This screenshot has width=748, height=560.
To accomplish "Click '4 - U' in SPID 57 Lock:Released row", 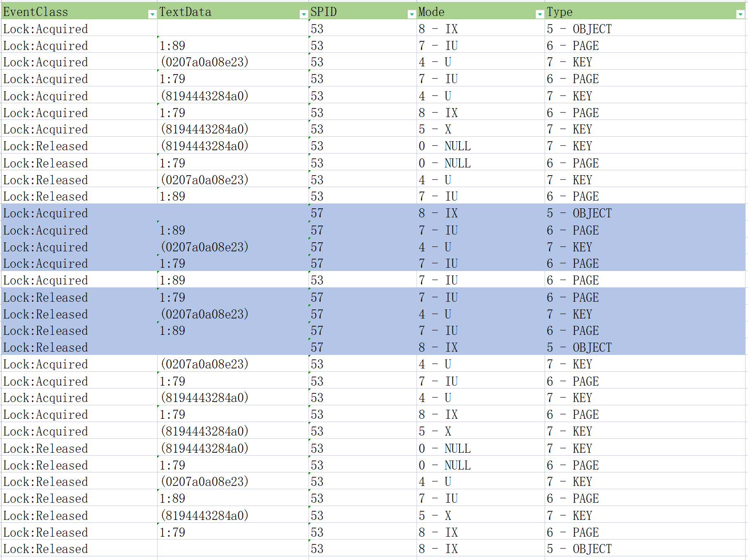I will (435, 314).
